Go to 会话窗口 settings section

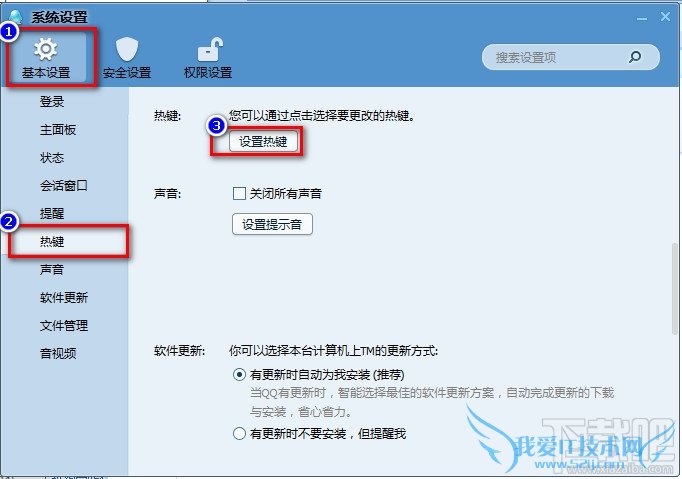pos(64,186)
